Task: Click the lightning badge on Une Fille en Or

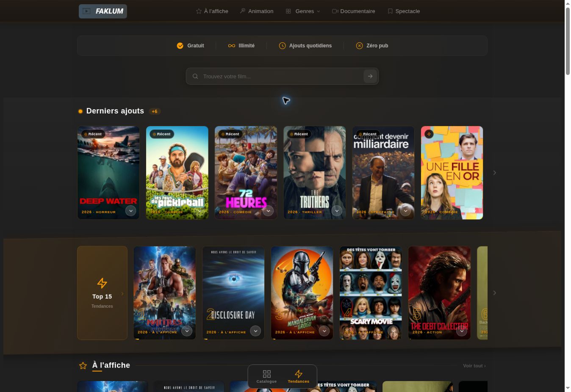Action: click(x=429, y=134)
